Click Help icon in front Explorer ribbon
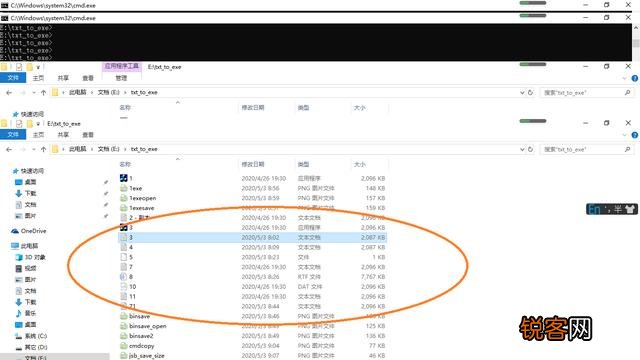640x360 pixels. coord(635,135)
